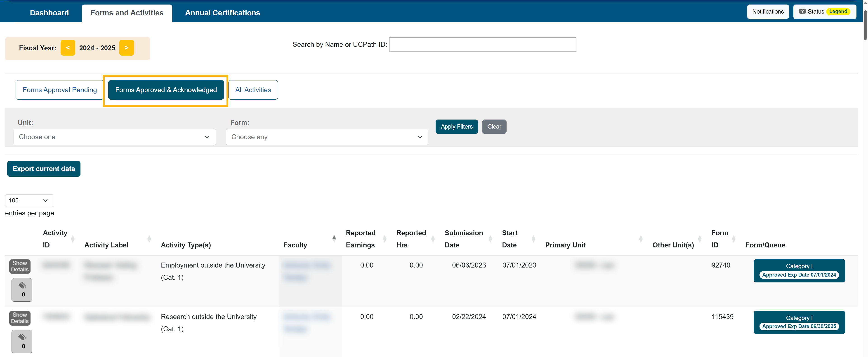Toggle Show Details for second activity row
Image resolution: width=868 pixels, height=357 pixels.
click(x=20, y=318)
